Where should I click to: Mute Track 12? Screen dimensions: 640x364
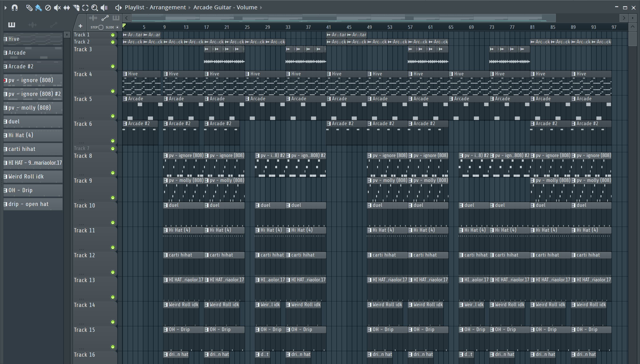pyautogui.click(x=113, y=272)
